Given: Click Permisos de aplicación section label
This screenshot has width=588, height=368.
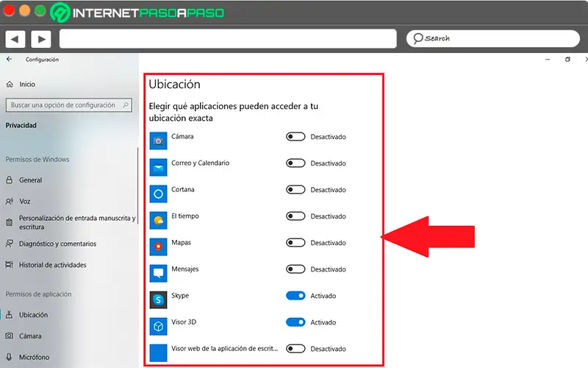Looking at the screenshot, I should (38, 294).
